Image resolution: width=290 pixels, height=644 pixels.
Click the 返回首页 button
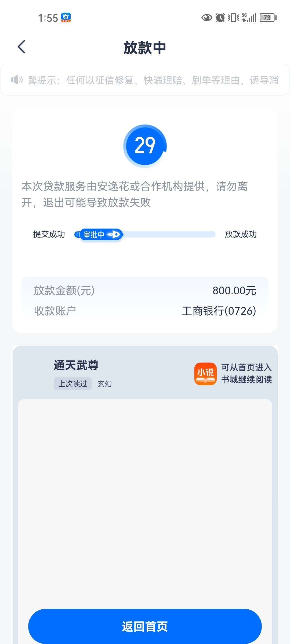(145, 626)
